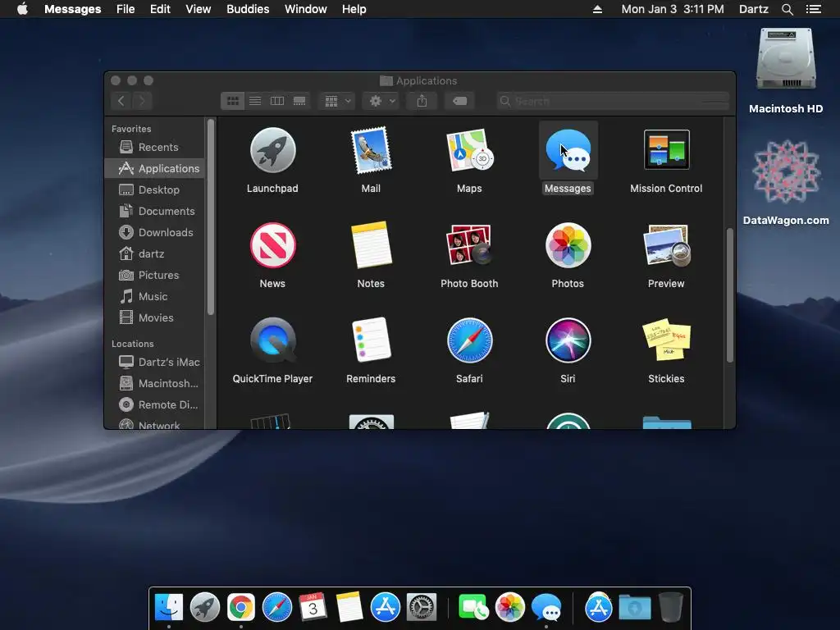Screen dimensions: 840x630
Task: Open the Preview app icon
Action: [666, 245]
